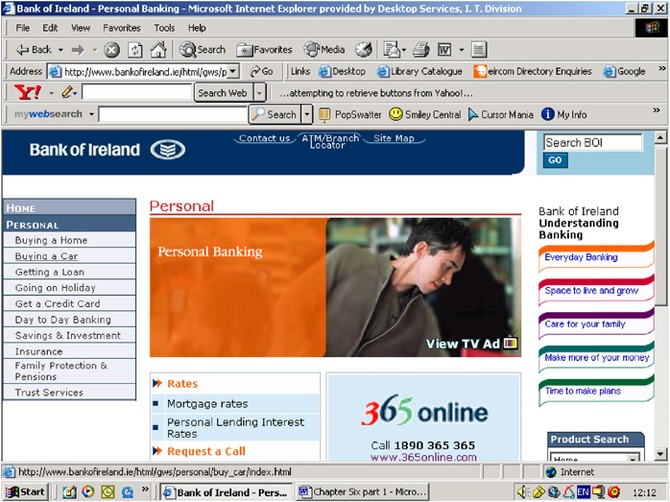Open Personal Lending Interest Rates link
Viewport: 670px width, 502px height.
point(235,428)
